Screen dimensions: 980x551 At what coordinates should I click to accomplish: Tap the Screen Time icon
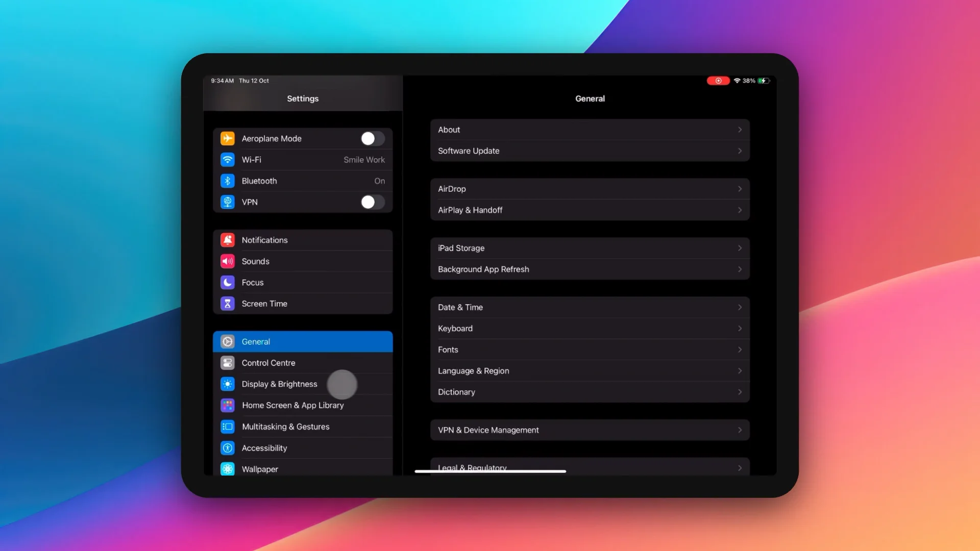(228, 304)
